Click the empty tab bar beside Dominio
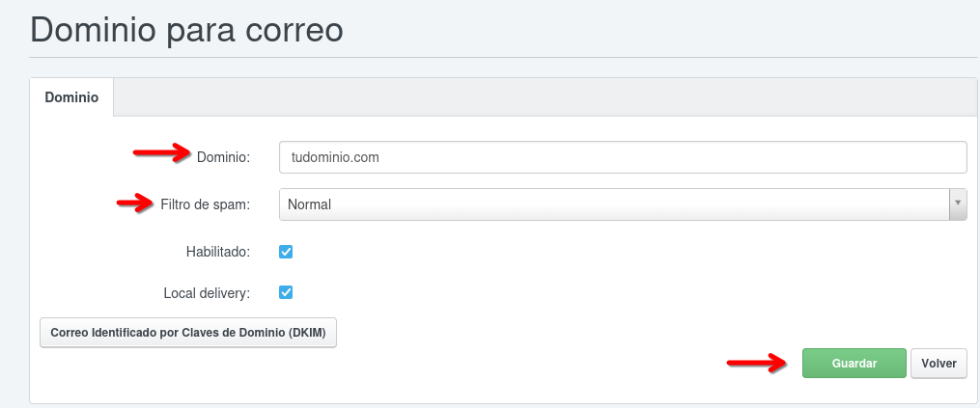The height and width of the screenshot is (408, 980). (541, 97)
